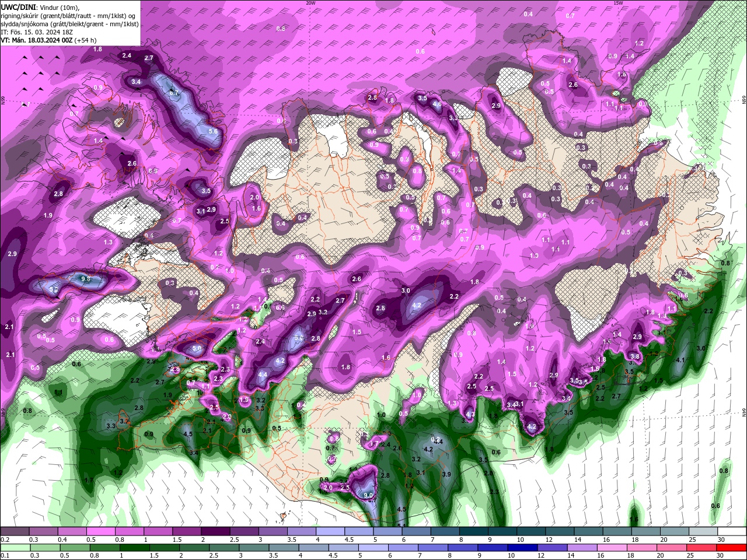The width and height of the screenshot is (747, 560).
Task: Click the 4.1 rain value on the map
Action: tap(680, 360)
